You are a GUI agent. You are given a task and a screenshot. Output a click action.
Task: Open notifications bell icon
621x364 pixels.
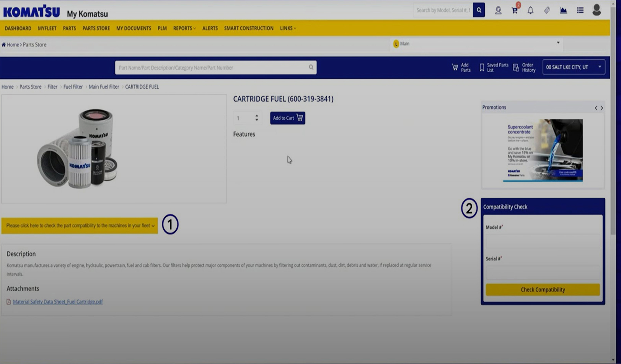point(530,10)
